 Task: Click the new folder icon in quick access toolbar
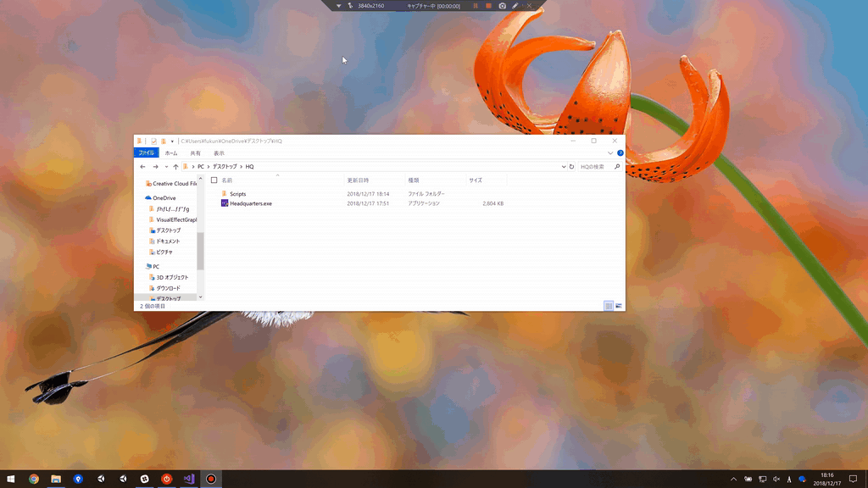[164, 141]
